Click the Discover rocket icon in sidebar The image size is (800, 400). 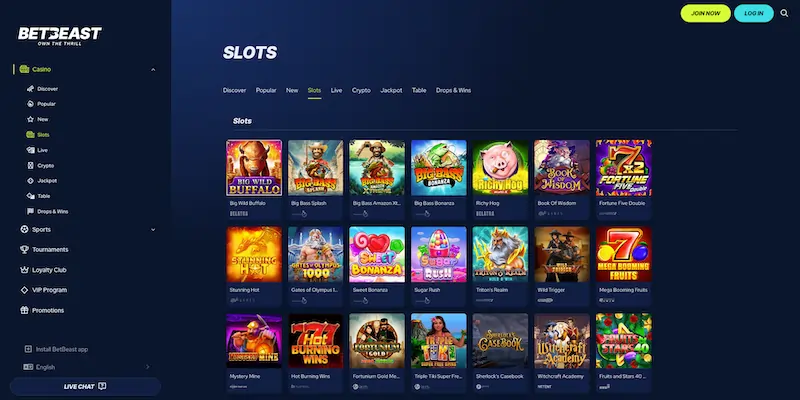click(30, 89)
